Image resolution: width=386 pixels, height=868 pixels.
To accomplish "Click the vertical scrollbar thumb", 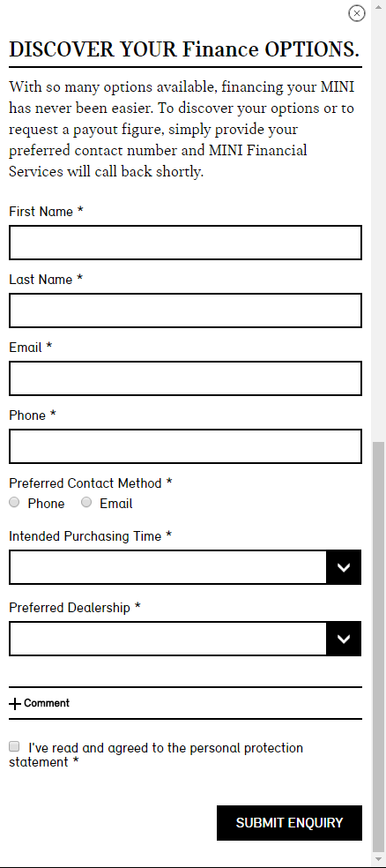I will coord(378,647).
